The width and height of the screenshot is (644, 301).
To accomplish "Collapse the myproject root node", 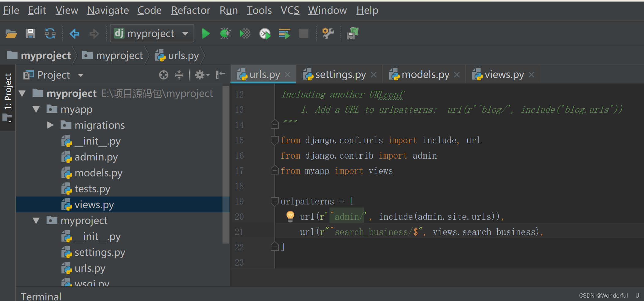I will point(22,94).
